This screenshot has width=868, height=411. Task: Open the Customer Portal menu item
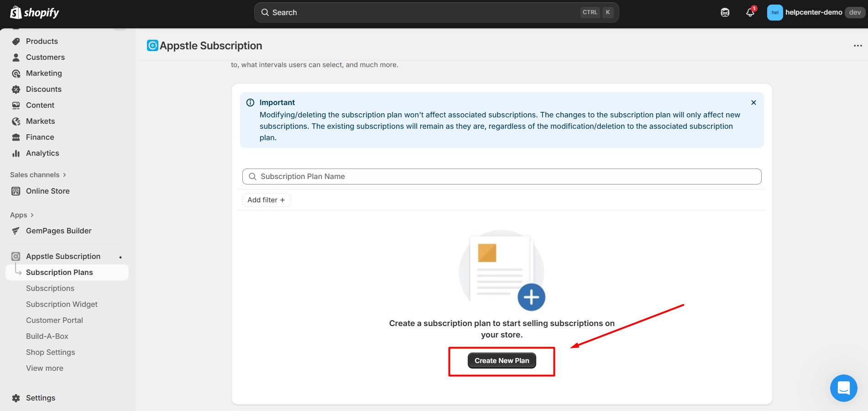tap(54, 320)
